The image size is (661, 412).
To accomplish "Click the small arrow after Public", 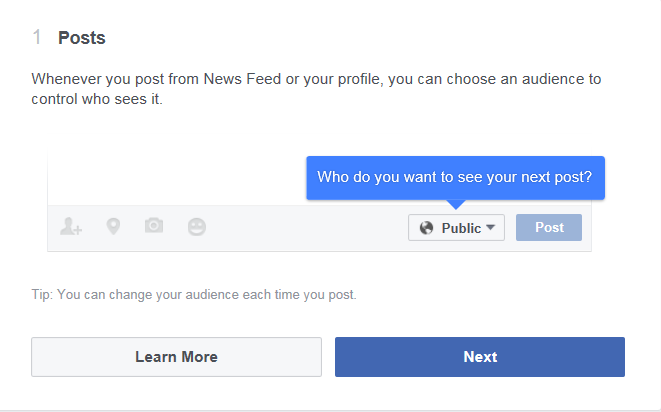I will [x=490, y=227].
